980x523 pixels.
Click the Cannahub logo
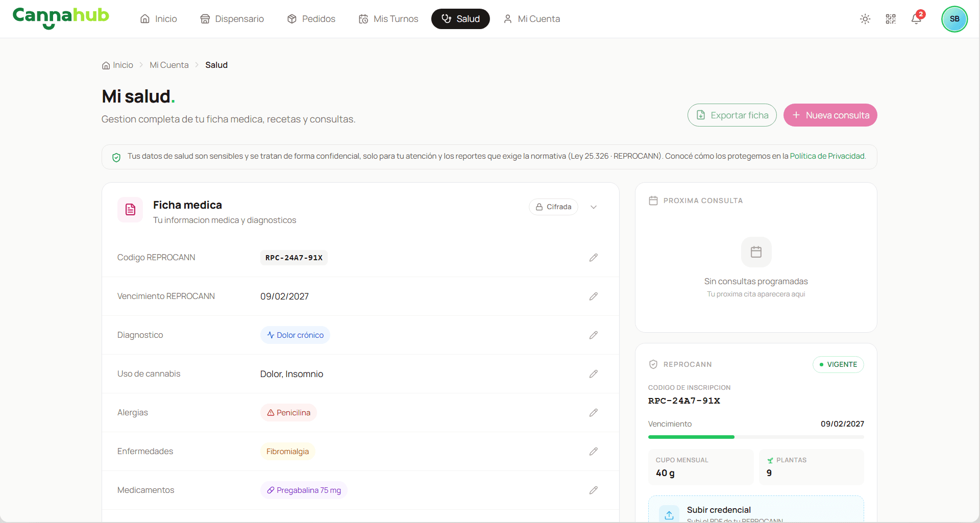(x=61, y=18)
